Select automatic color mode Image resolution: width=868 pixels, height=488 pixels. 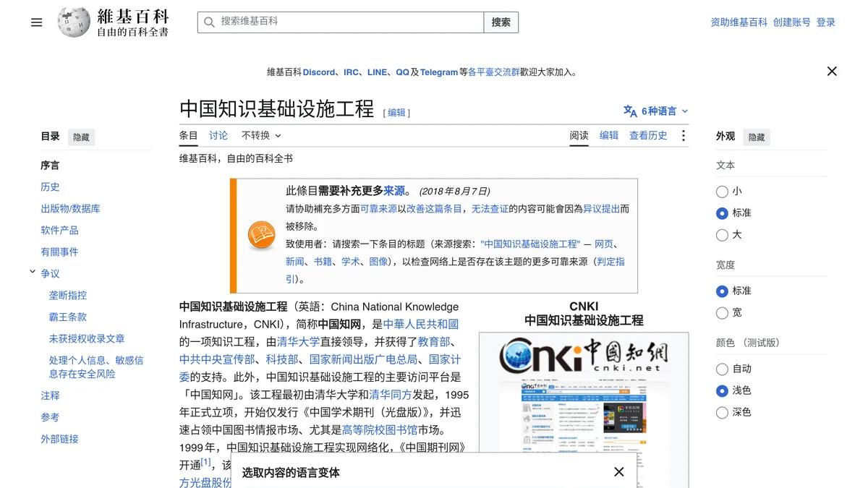722,369
